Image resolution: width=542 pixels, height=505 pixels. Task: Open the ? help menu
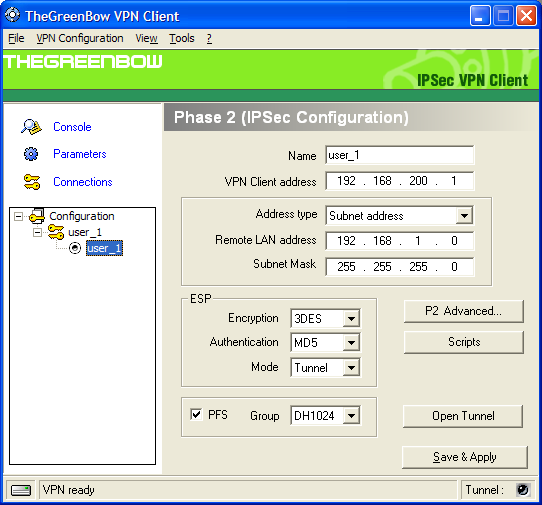click(x=209, y=38)
